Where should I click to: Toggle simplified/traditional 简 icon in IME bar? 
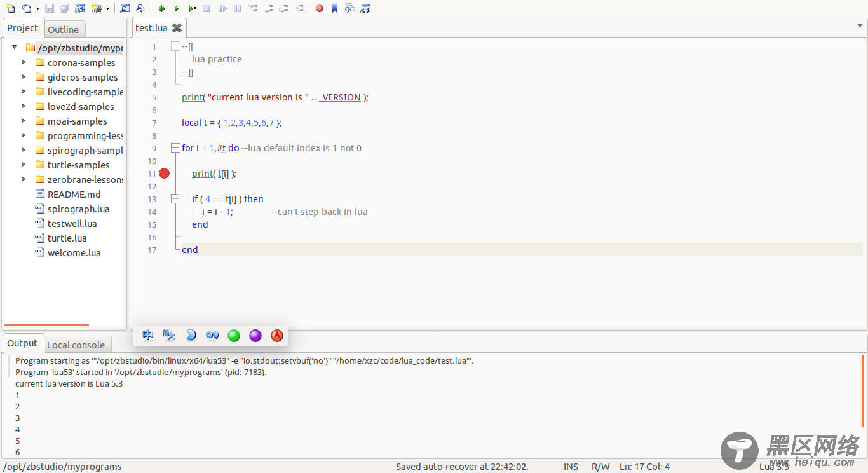169,335
